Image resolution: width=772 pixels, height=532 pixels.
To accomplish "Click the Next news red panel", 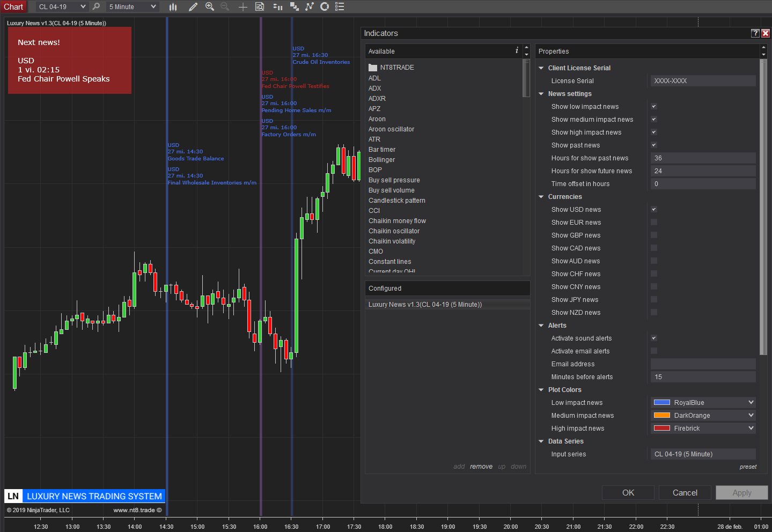I will tap(70, 61).
